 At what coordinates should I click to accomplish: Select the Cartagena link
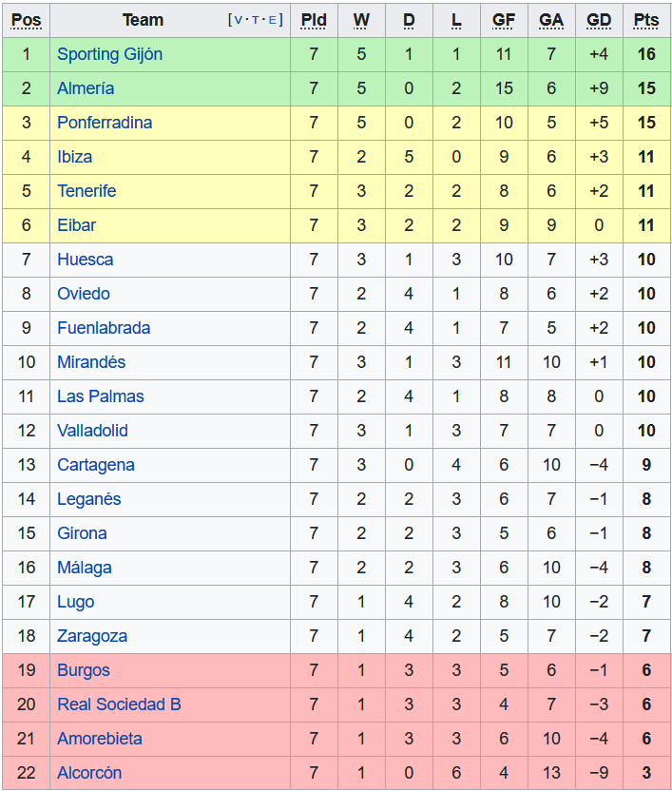[x=96, y=465]
